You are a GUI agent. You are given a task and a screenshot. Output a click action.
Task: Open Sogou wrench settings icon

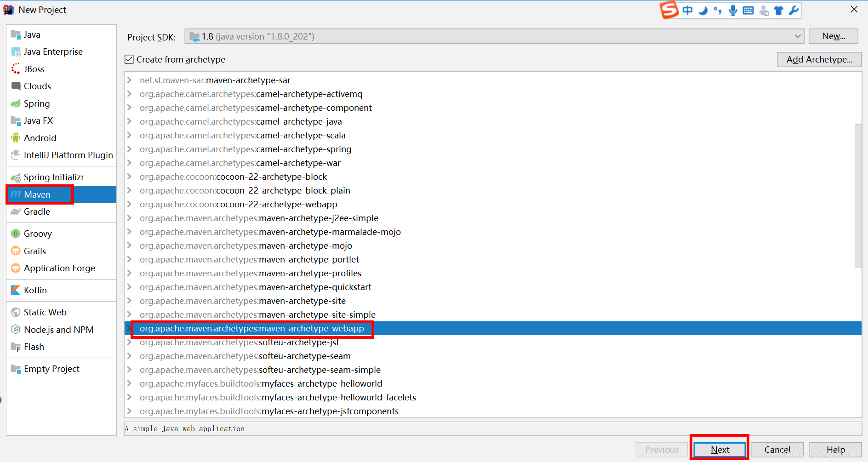point(794,10)
